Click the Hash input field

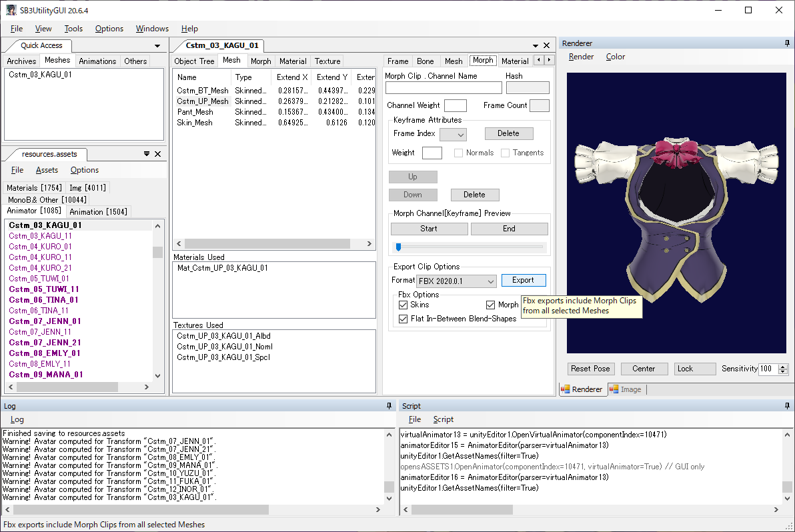(528, 88)
